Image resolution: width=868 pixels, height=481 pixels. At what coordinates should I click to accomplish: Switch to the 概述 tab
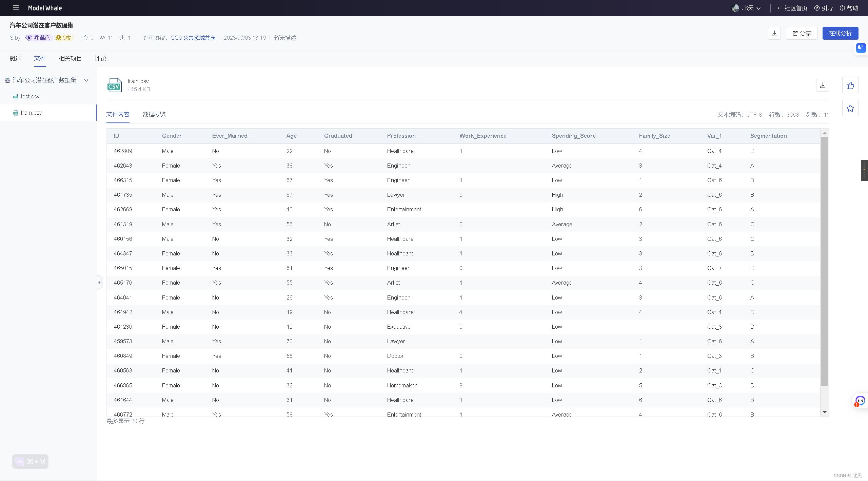[x=16, y=58]
